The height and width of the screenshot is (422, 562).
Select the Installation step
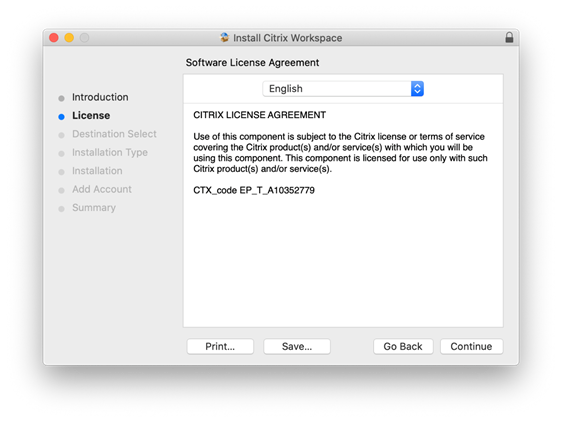tap(97, 171)
